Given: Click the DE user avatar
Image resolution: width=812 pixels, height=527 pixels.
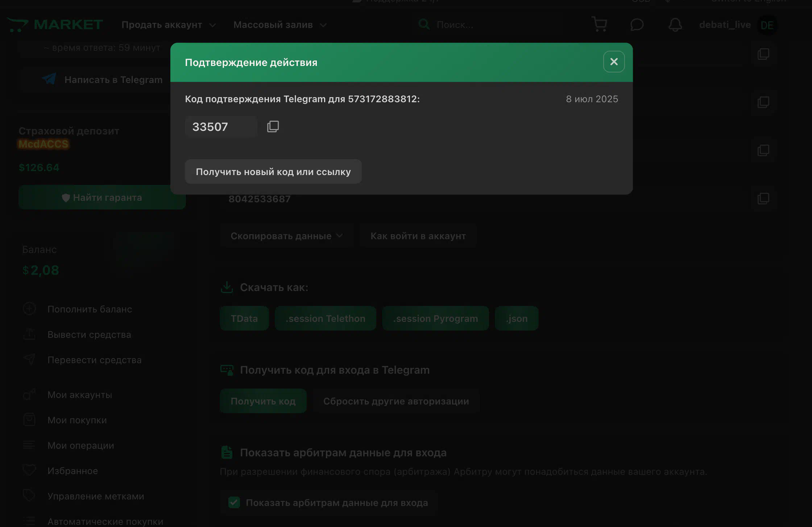Looking at the screenshot, I should point(767,25).
